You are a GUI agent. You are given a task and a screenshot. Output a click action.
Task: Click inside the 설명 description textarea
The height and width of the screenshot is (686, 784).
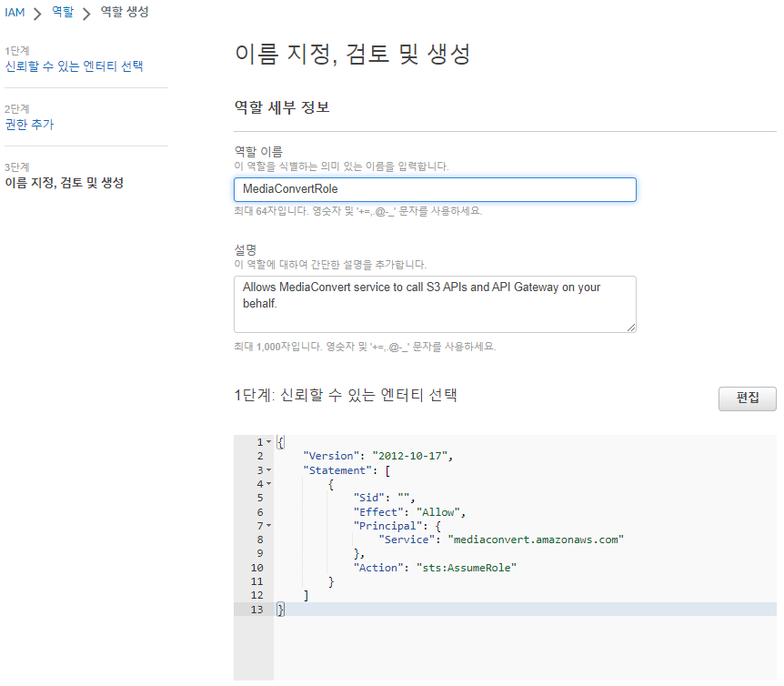(x=435, y=304)
